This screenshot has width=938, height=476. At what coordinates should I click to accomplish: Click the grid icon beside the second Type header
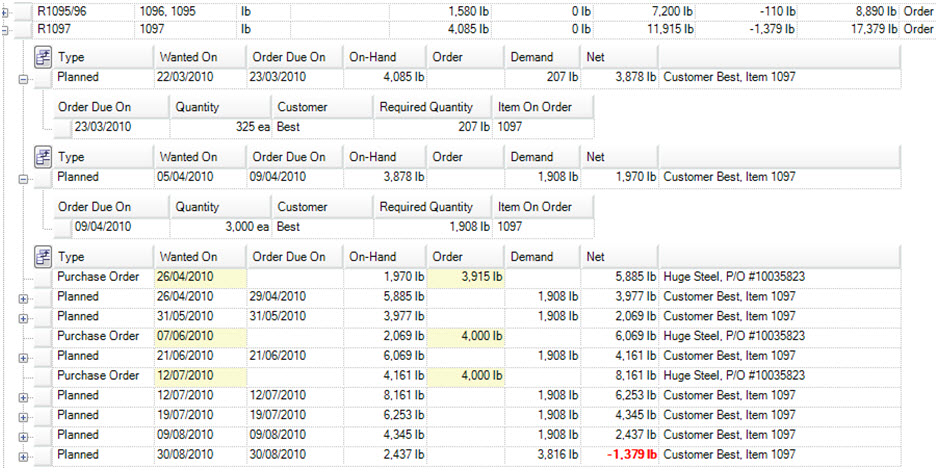[x=43, y=157]
